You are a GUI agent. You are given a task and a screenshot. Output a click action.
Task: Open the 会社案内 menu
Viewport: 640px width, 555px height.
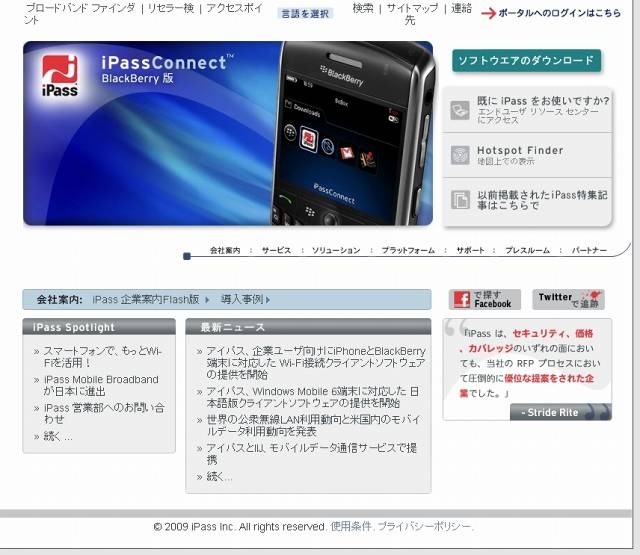[225, 250]
